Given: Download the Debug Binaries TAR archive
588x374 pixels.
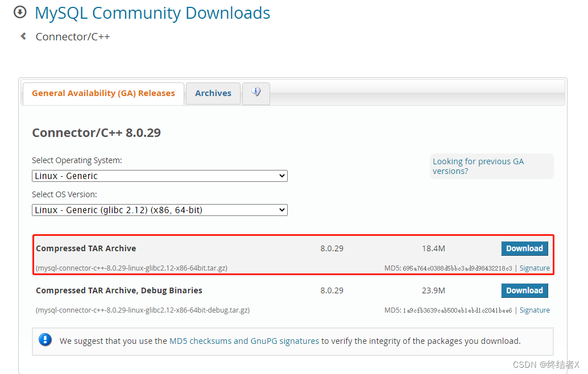Looking at the screenshot, I should 524,290.
